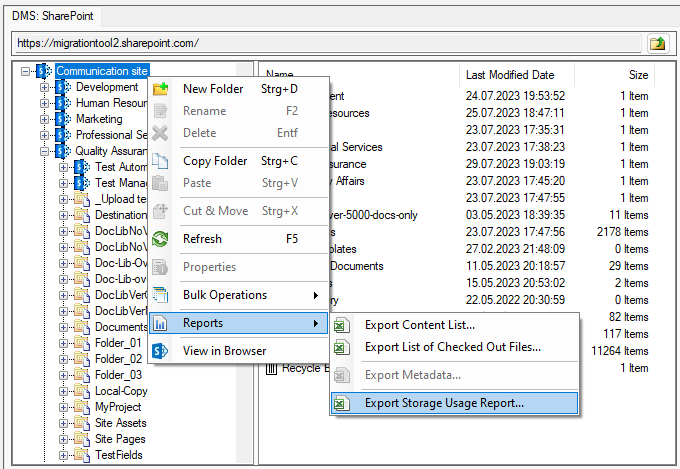Click the TestFields library icon
This screenshot has height=469, width=680.
point(82,455)
